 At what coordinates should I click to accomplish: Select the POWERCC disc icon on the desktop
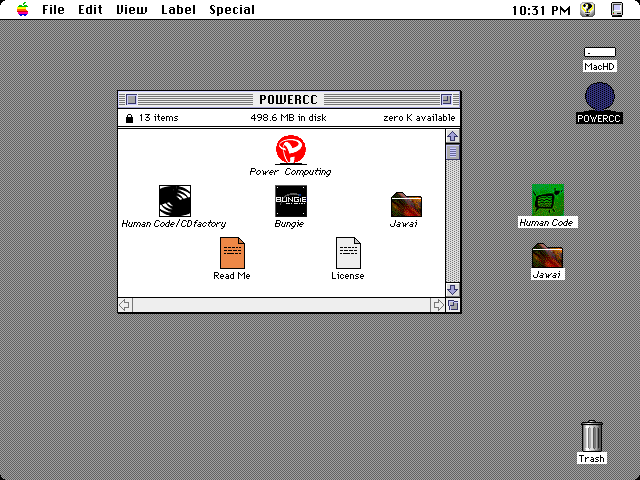click(x=600, y=97)
